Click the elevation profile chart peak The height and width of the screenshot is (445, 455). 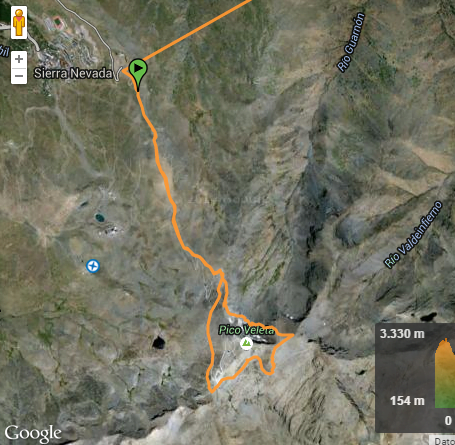(x=446, y=341)
